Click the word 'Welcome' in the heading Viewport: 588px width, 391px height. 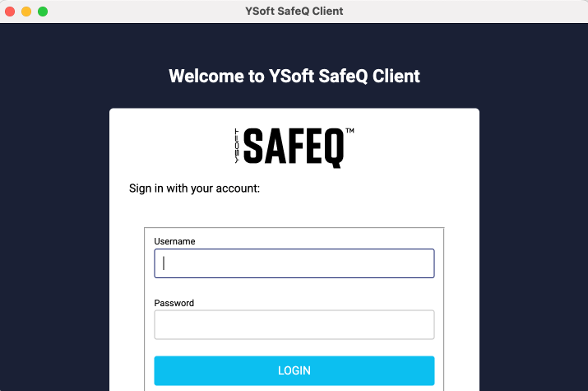(x=206, y=77)
